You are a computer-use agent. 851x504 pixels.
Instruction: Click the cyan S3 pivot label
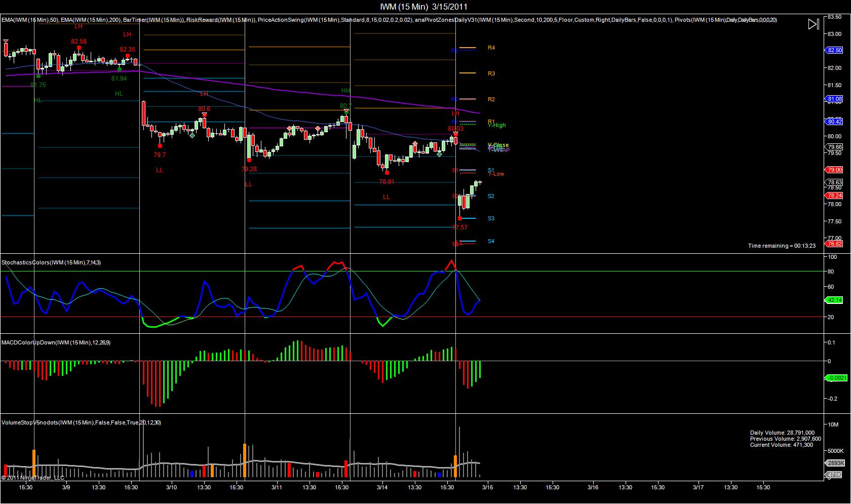coord(491,218)
